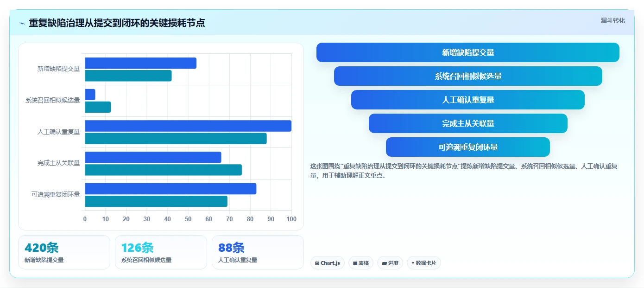Select the 完成主从关联量 funnel stage bar

pyautogui.click(x=468, y=123)
